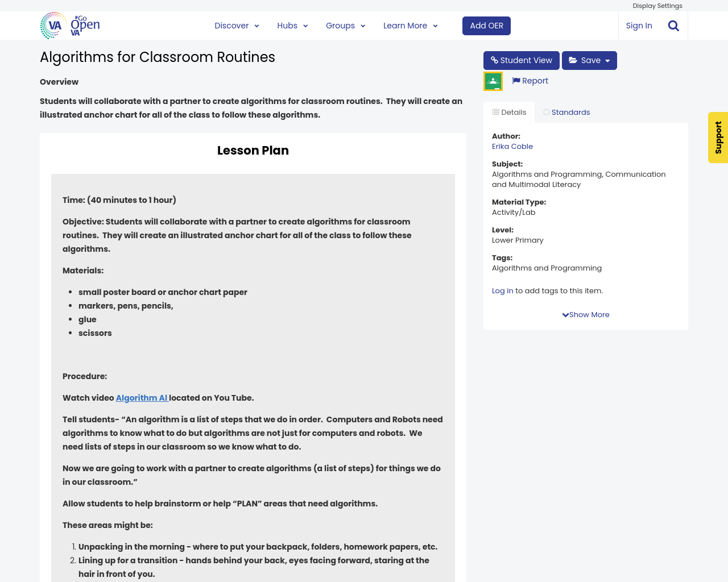728x582 pixels.
Task: Click the Google Classroom share icon
Action: click(493, 81)
